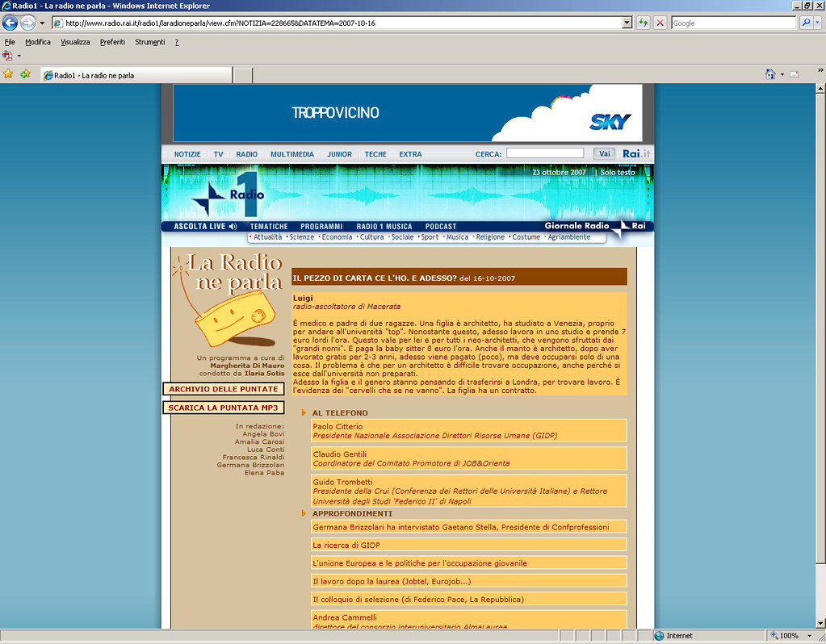
Task: Open ARCHIVIO DELLE PUNTATE button
Action: pyautogui.click(x=224, y=389)
